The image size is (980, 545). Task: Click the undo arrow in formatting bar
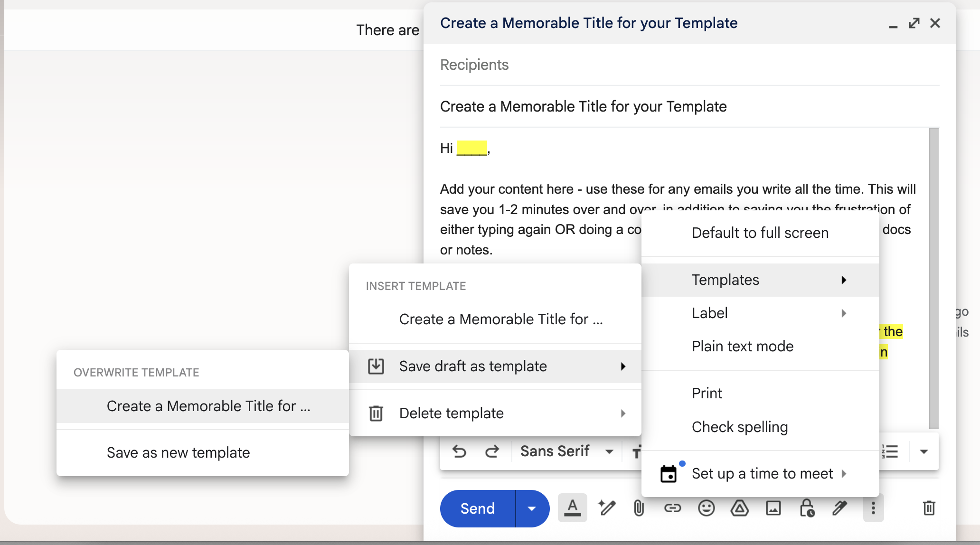pos(459,451)
